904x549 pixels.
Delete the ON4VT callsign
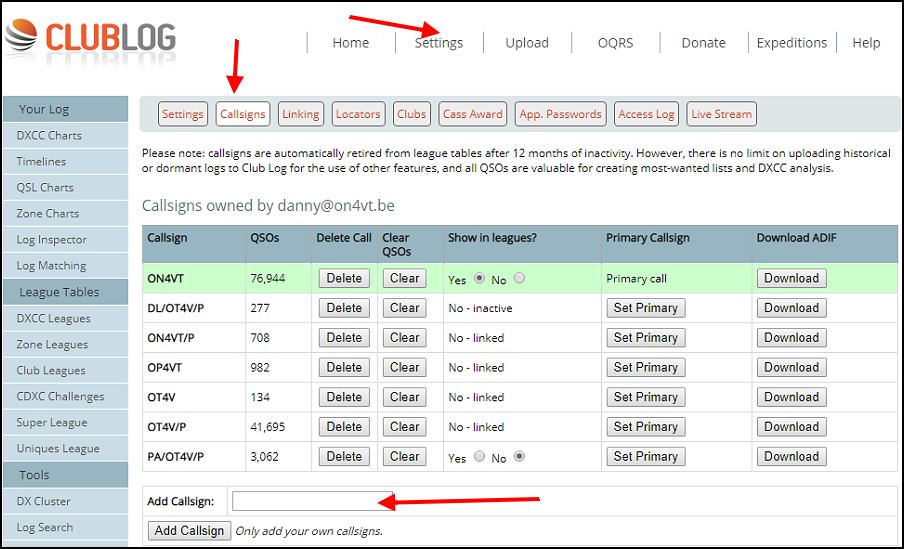click(344, 278)
